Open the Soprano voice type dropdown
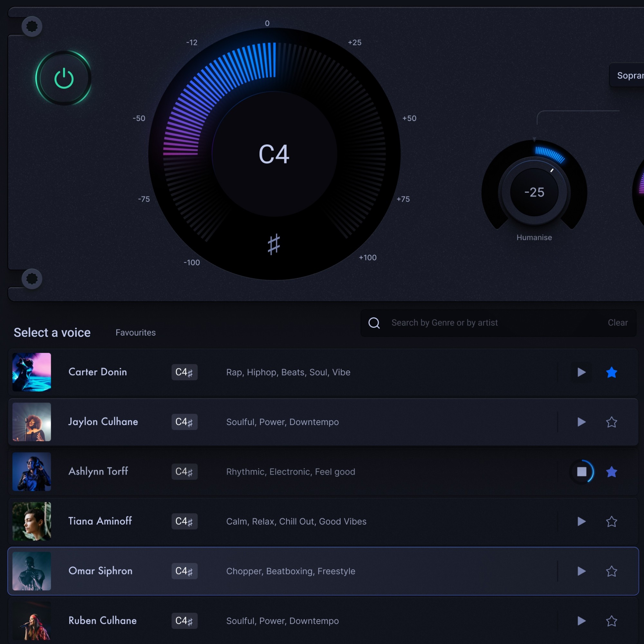644x644 pixels. [628, 75]
